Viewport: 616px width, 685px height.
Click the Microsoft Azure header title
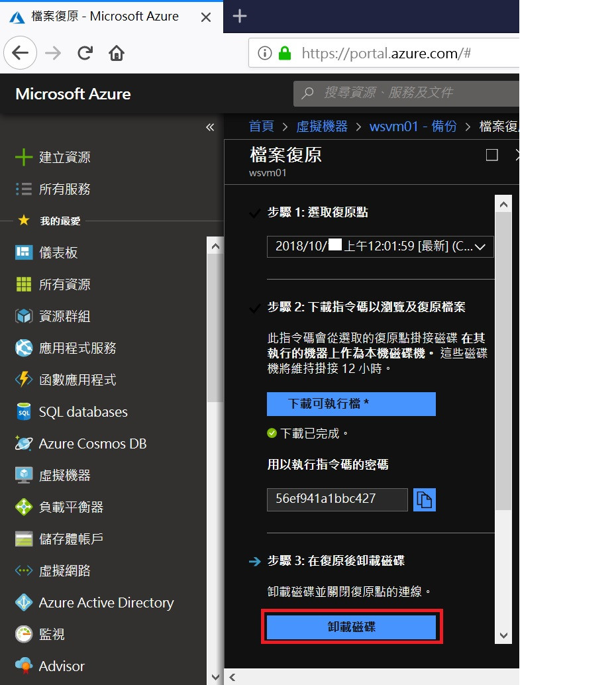pyautogui.click(x=73, y=94)
